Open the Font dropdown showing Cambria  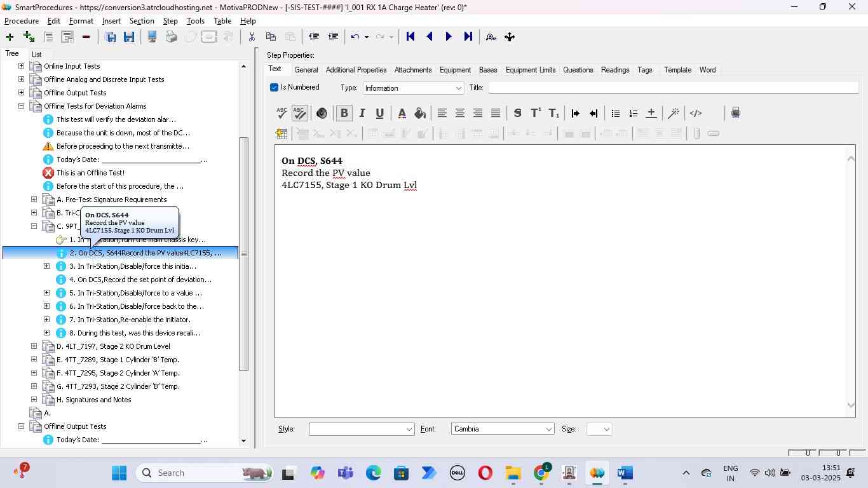pos(503,429)
